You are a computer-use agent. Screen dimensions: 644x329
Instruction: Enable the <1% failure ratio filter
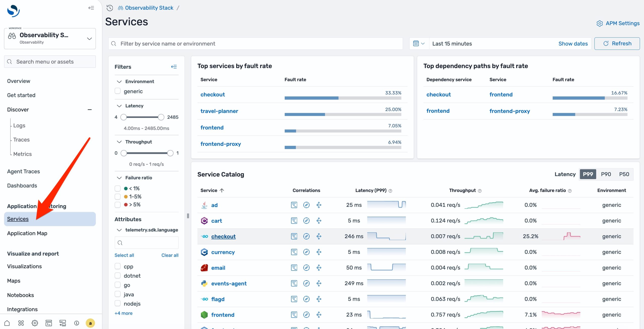click(x=117, y=188)
